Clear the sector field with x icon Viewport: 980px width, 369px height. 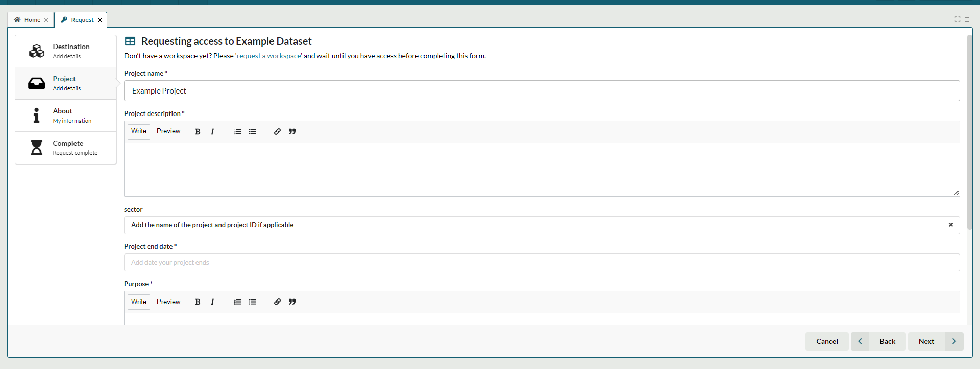pyautogui.click(x=950, y=225)
